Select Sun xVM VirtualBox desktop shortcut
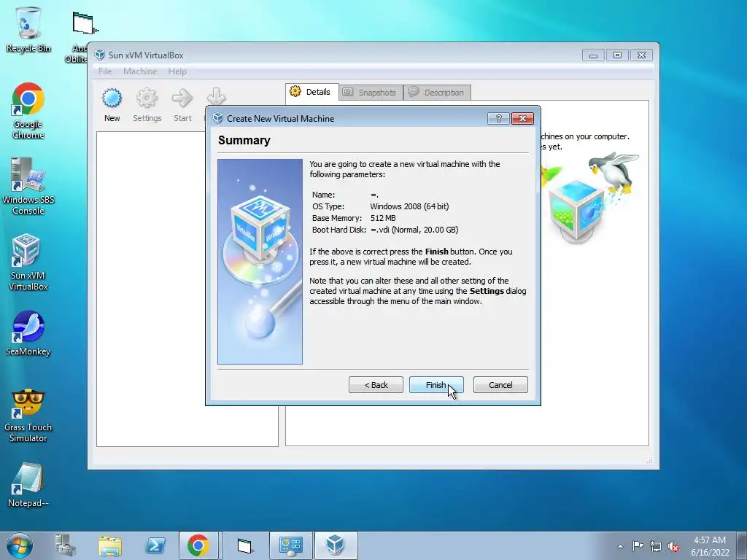 click(x=28, y=262)
